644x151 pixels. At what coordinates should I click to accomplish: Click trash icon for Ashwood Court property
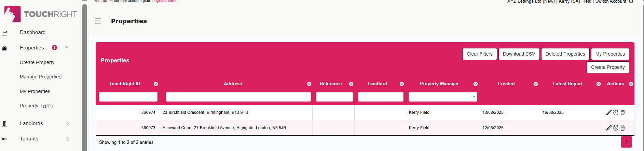(x=622, y=128)
